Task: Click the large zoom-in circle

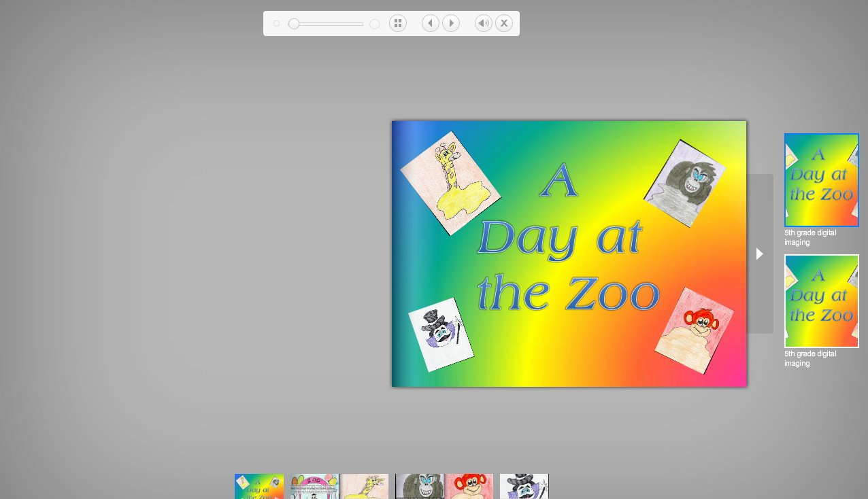Action: click(374, 24)
